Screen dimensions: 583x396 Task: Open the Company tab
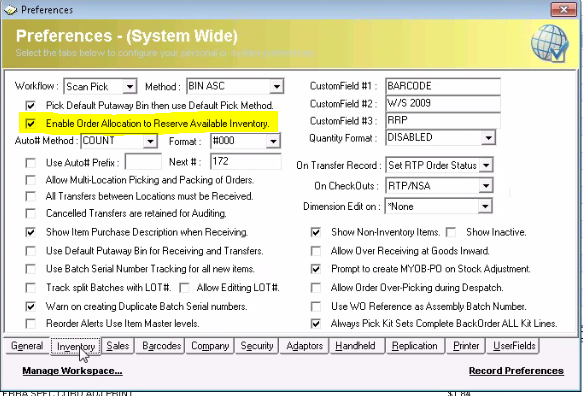click(210, 346)
